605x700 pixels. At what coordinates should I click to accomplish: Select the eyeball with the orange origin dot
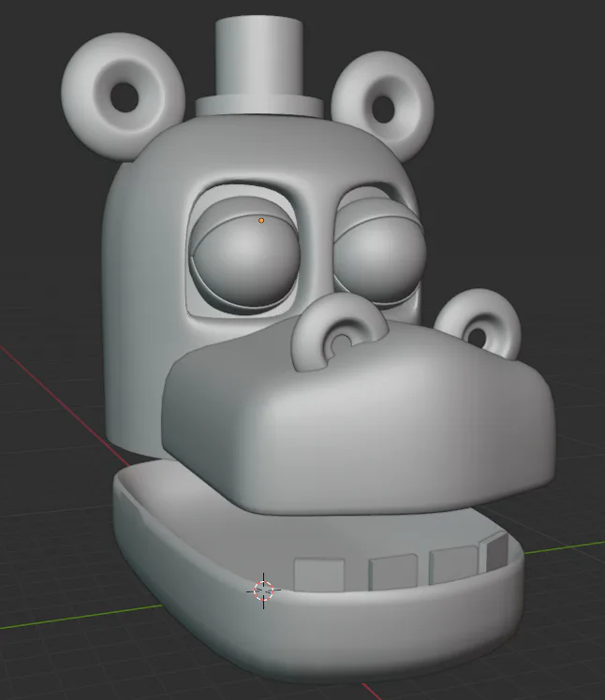(x=245, y=261)
